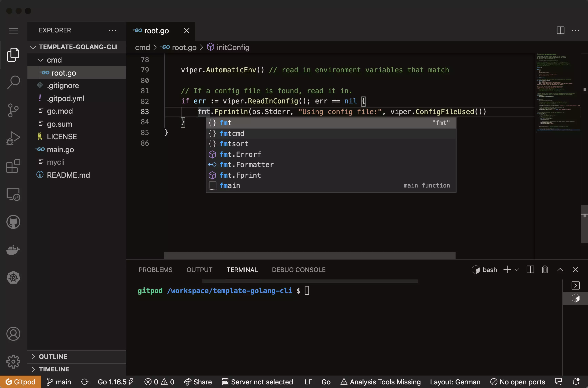
Task: Choose the fmain snippet suggestion
Action: 331,186
